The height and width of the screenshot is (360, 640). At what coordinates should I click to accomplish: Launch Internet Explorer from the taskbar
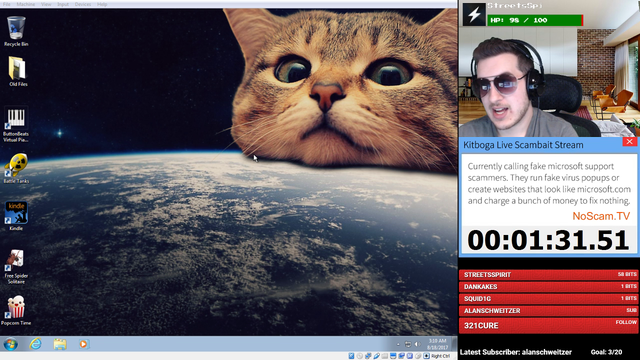[x=36, y=344]
